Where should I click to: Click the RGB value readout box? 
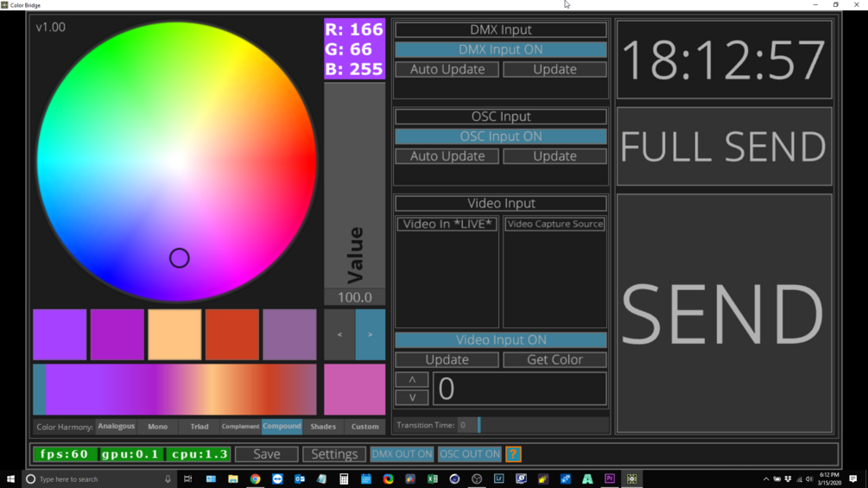pos(355,48)
